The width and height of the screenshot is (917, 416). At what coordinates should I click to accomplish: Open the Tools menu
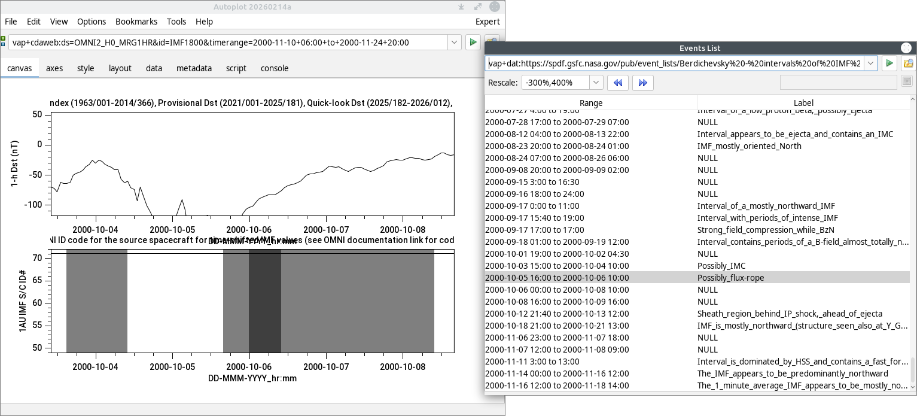[x=176, y=21]
